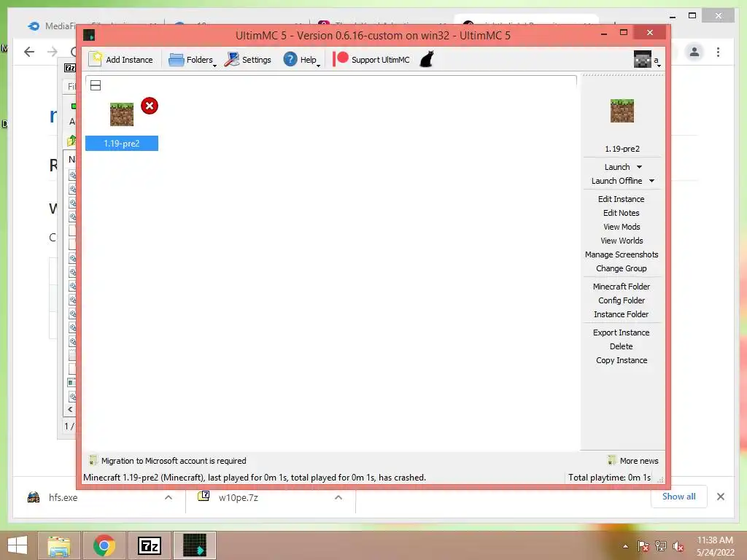Click Export Instance

tap(622, 332)
